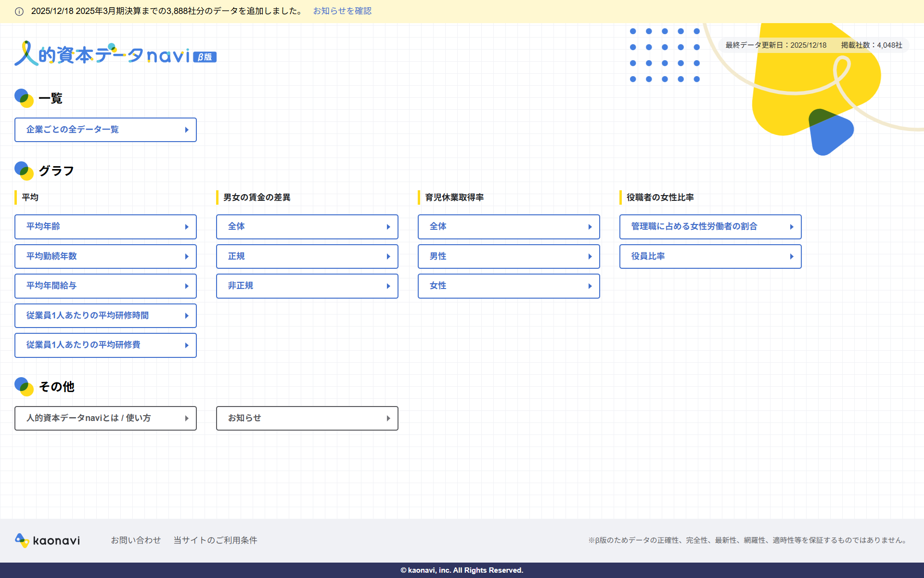This screenshot has height=578, width=924.
Task: Select 女性 under 育児休業取得率
Action: coord(509,286)
